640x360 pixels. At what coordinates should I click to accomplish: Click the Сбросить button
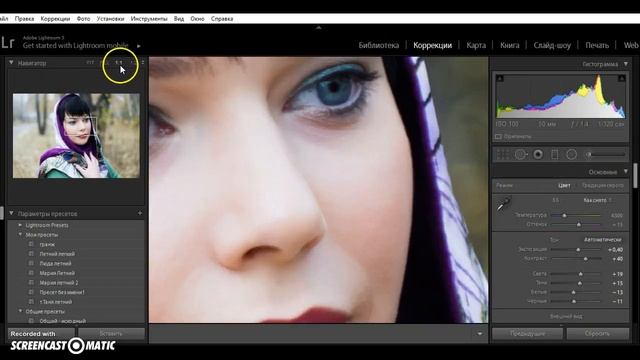tap(597, 333)
